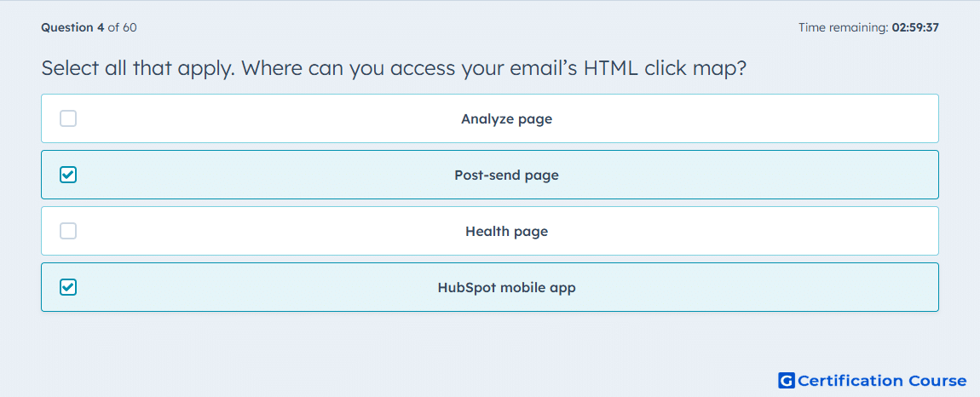This screenshot has height=397, width=980.
Task: Tick the Analyze page checkbox
Action: (x=68, y=118)
